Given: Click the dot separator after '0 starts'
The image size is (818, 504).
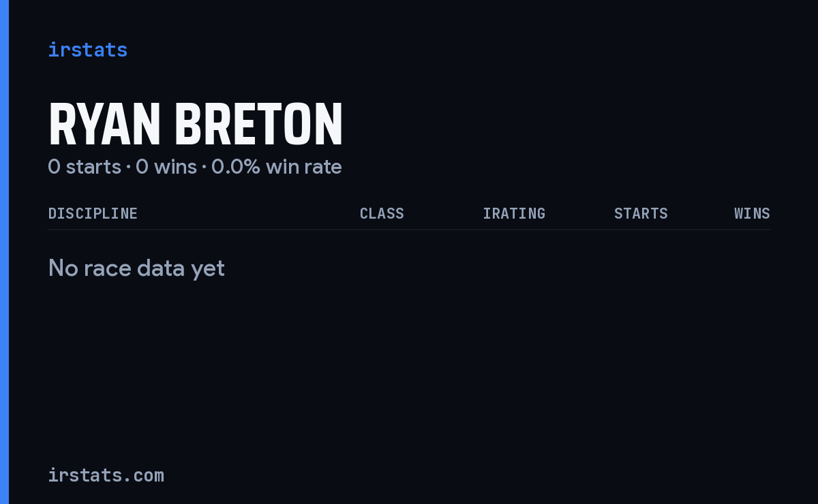Looking at the screenshot, I should point(128,168).
